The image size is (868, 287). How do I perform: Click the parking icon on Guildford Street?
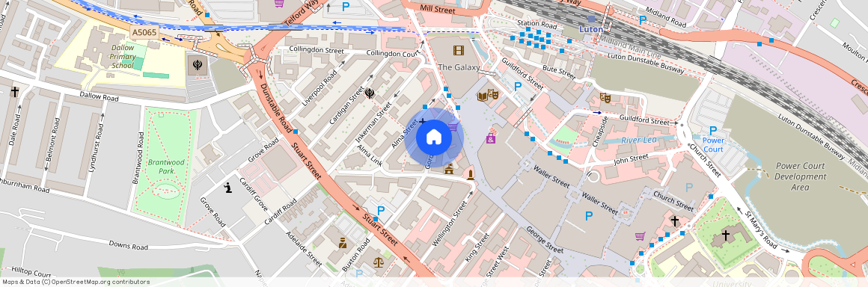point(518,86)
